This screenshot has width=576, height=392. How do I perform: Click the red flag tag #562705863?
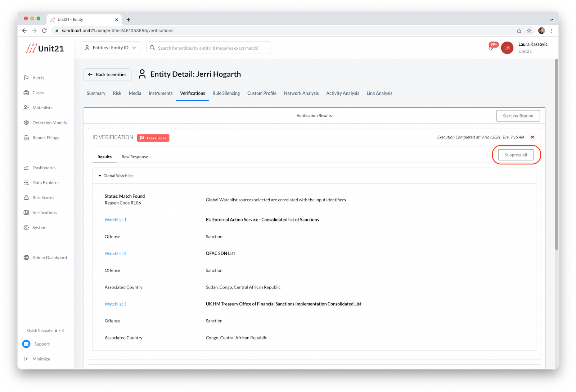click(153, 138)
